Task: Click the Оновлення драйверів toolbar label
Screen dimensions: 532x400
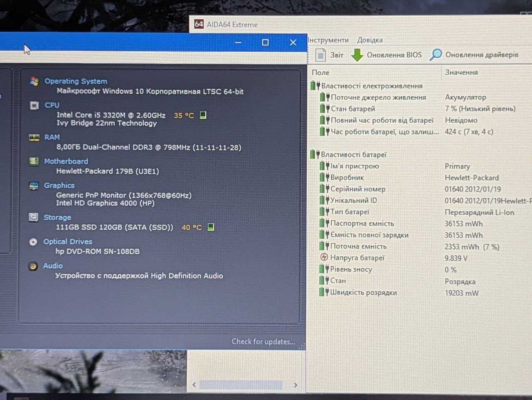Action: pyautogui.click(x=482, y=54)
